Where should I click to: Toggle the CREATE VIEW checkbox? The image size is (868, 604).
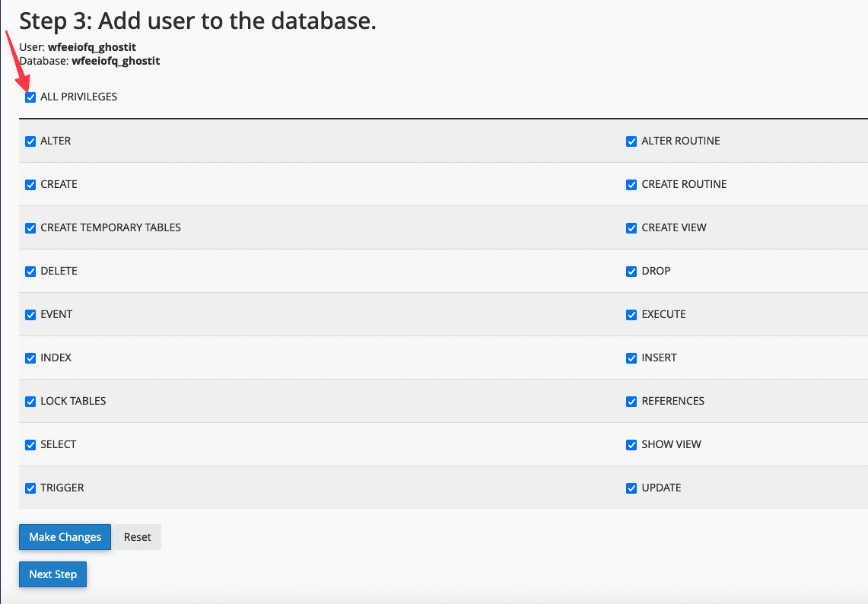click(631, 228)
